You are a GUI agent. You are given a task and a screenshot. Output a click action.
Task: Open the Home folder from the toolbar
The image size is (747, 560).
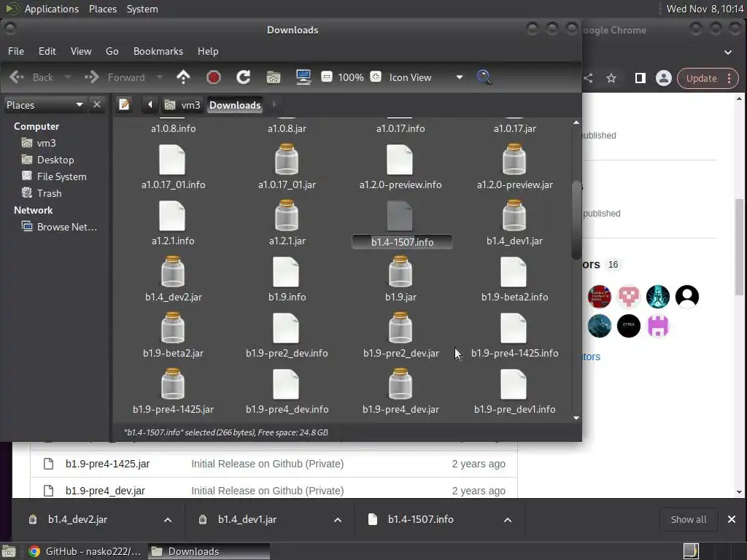[x=274, y=77]
